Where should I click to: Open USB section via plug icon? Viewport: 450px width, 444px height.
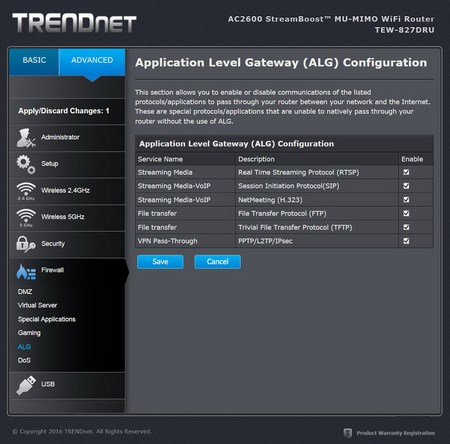[26, 385]
